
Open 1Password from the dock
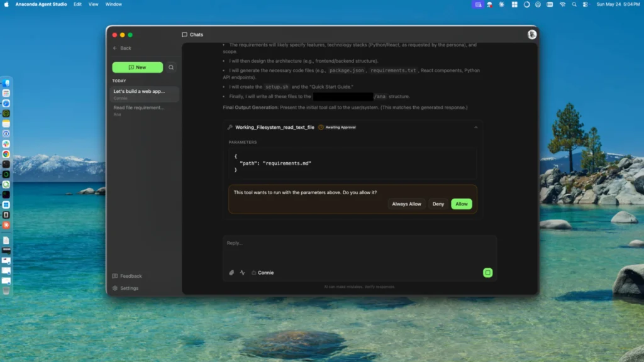6,134
